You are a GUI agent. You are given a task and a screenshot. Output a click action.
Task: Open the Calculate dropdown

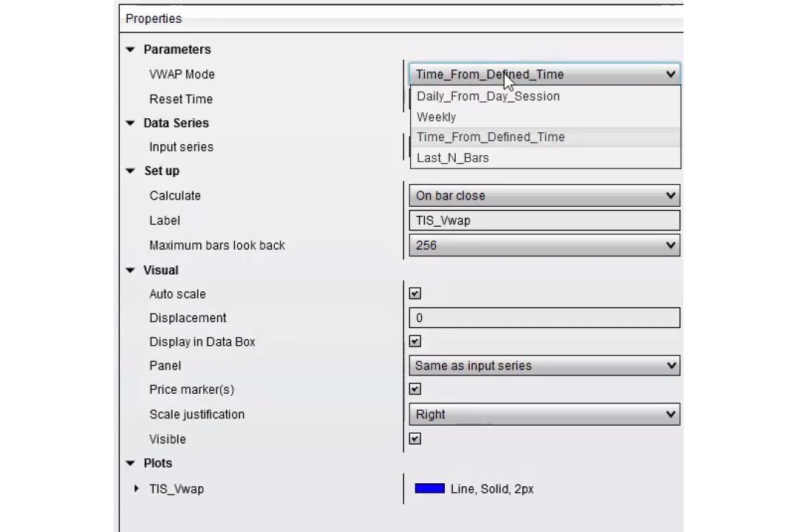(x=545, y=196)
